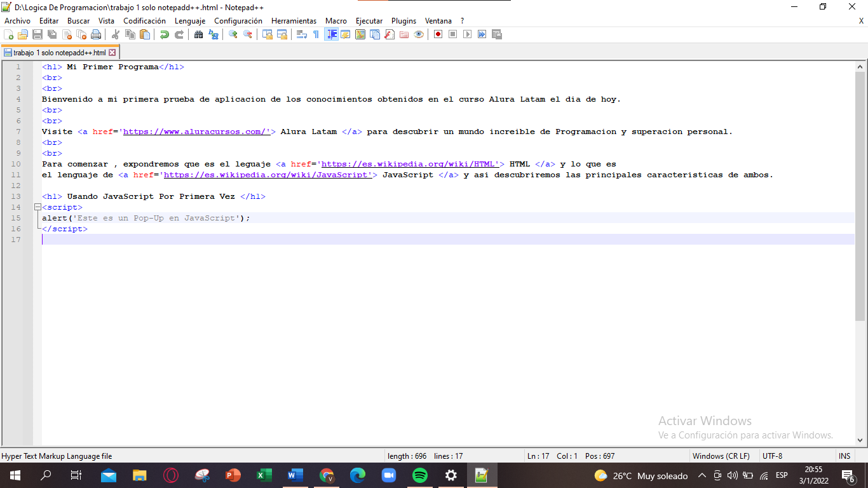
Task: Open the Plugins menu
Action: click(x=404, y=21)
